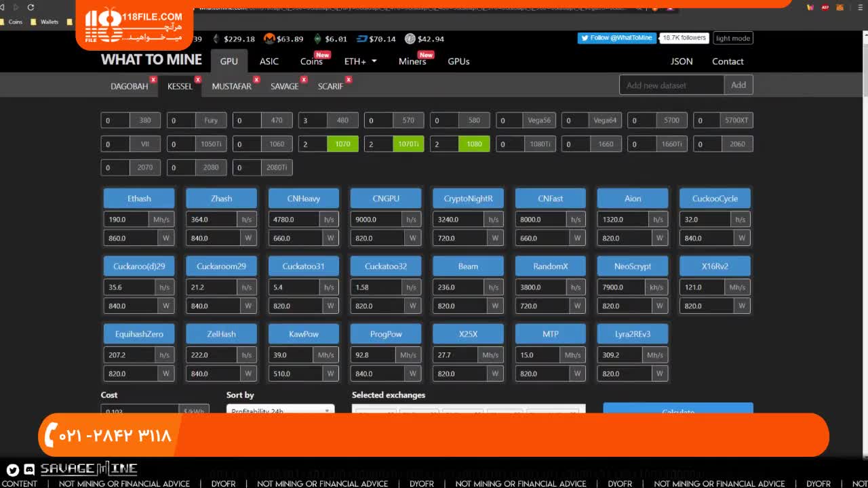The height and width of the screenshot is (488, 868).
Task: Click the Monero coin price icon
Action: point(269,39)
